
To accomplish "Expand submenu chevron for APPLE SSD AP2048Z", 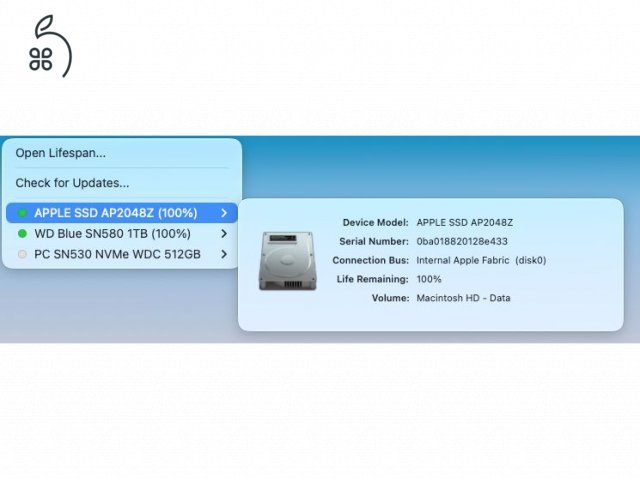I will coord(224,213).
